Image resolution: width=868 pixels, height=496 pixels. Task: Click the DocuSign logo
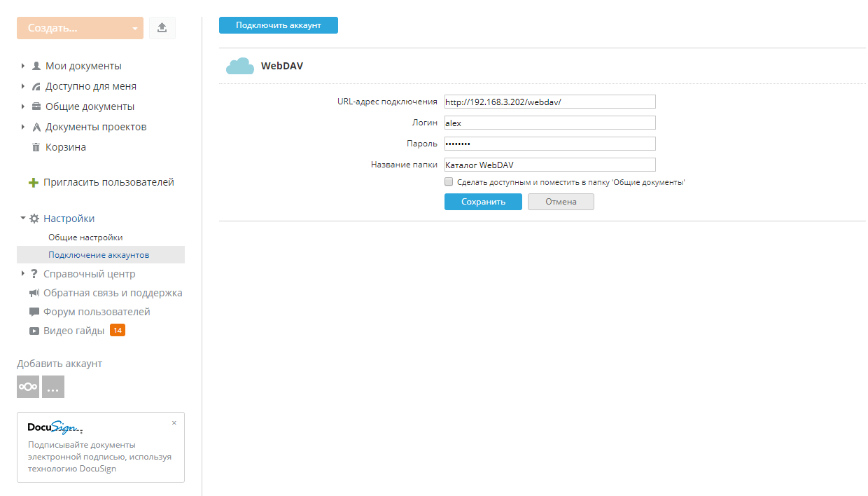(x=55, y=428)
